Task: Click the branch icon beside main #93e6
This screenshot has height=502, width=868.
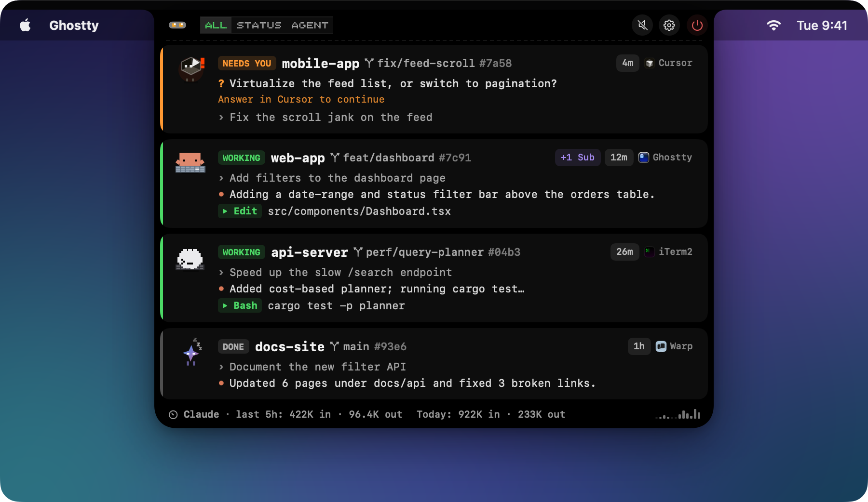Action: [x=335, y=346]
